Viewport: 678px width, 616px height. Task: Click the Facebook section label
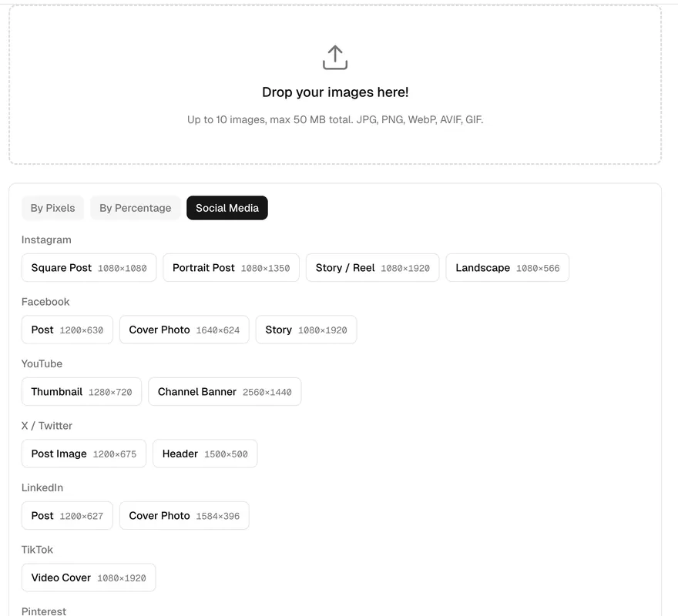click(x=45, y=302)
